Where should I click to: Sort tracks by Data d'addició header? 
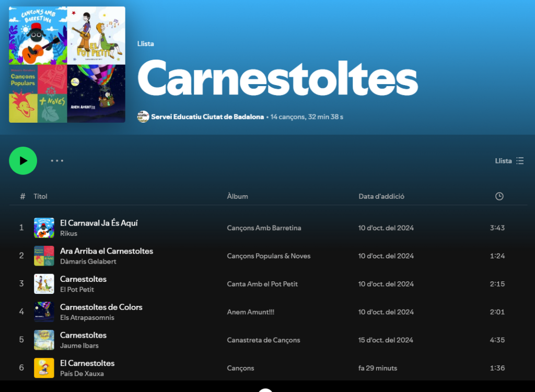pos(381,196)
